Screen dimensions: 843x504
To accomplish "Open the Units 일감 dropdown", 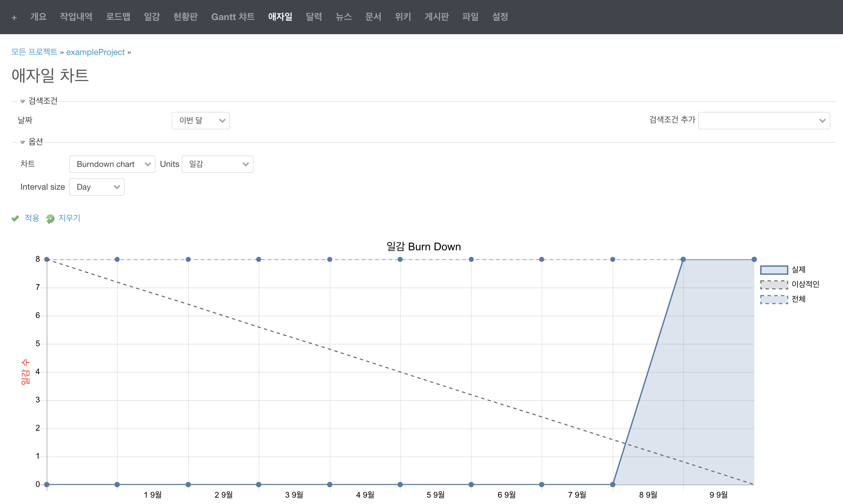I will (218, 165).
